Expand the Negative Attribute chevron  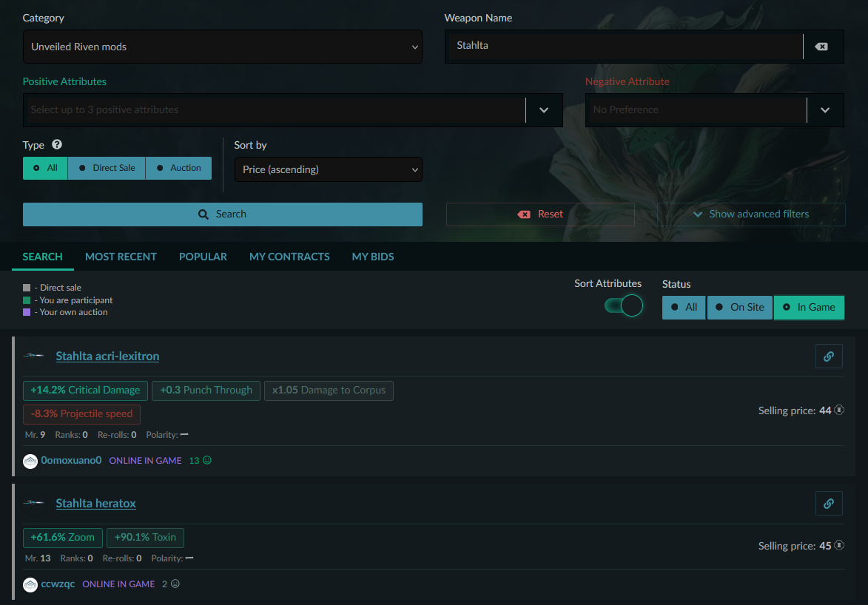click(x=825, y=110)
